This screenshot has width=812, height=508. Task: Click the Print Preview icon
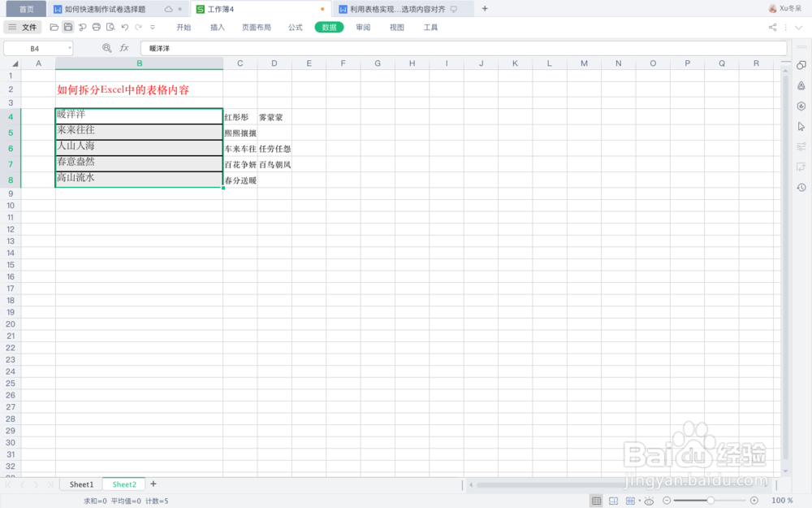point(110,26)
